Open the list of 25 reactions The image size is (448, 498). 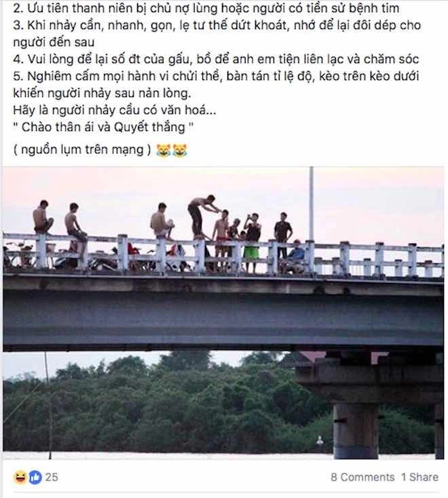[52, 477]
